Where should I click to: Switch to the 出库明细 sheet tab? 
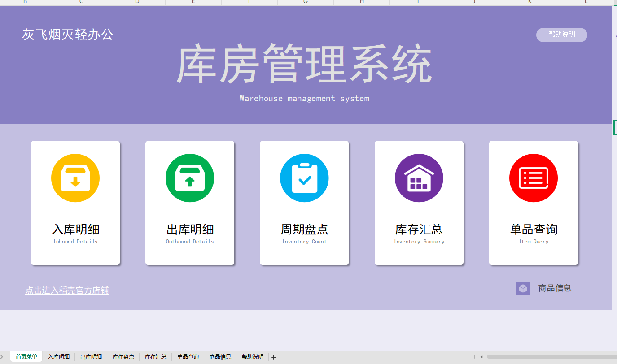pyautogui.click(x=91, y=357)
